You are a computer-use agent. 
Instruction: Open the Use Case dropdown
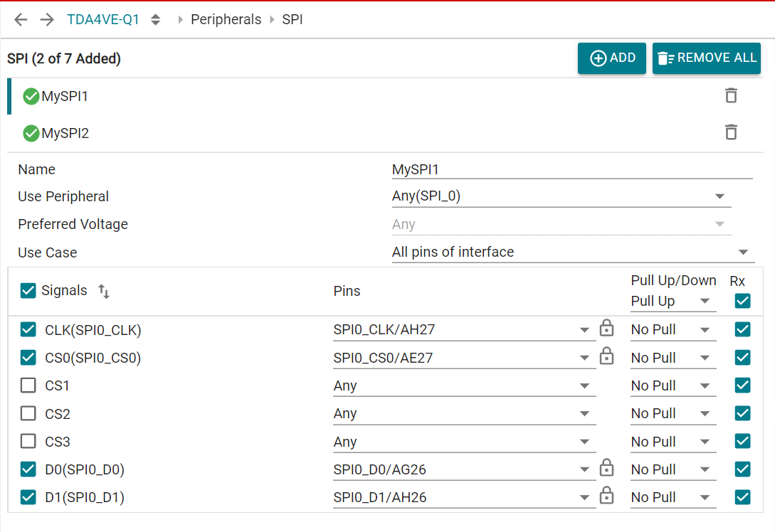point(574,252)
